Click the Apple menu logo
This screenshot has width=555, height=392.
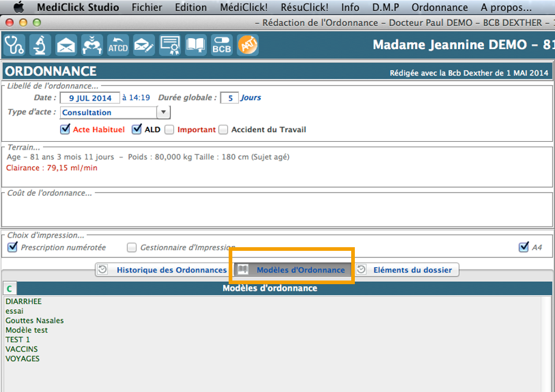[x=18, y=7]
